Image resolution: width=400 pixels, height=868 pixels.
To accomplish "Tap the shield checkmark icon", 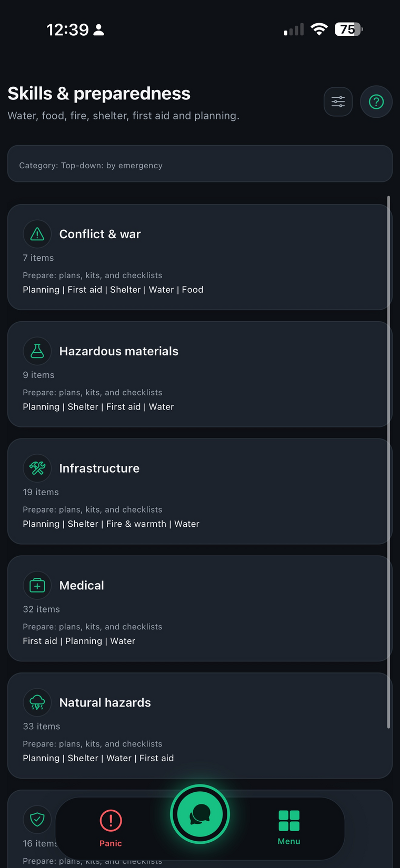I will click(x=37, y=819).
